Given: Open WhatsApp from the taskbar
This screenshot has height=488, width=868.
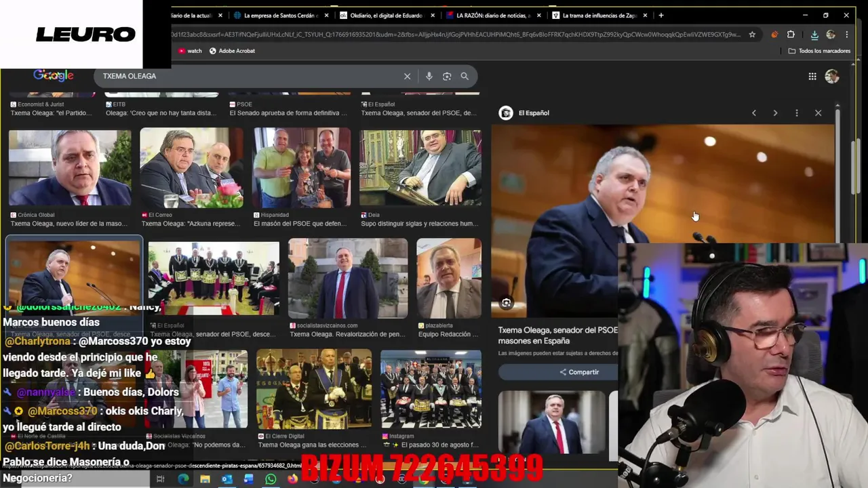Looking at the screenshot, I should coord(271,479).
